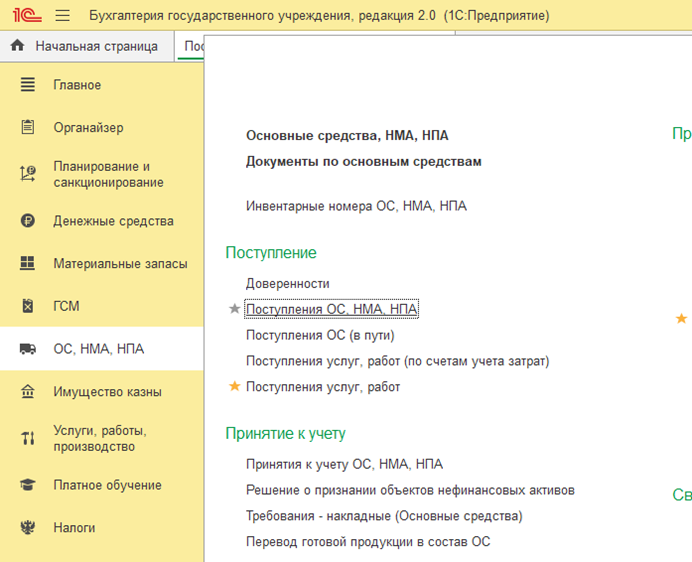Open Доверенности link
The width and height of the screenshot is (692, 562).
pyautogui.click(x=287, y=283)
